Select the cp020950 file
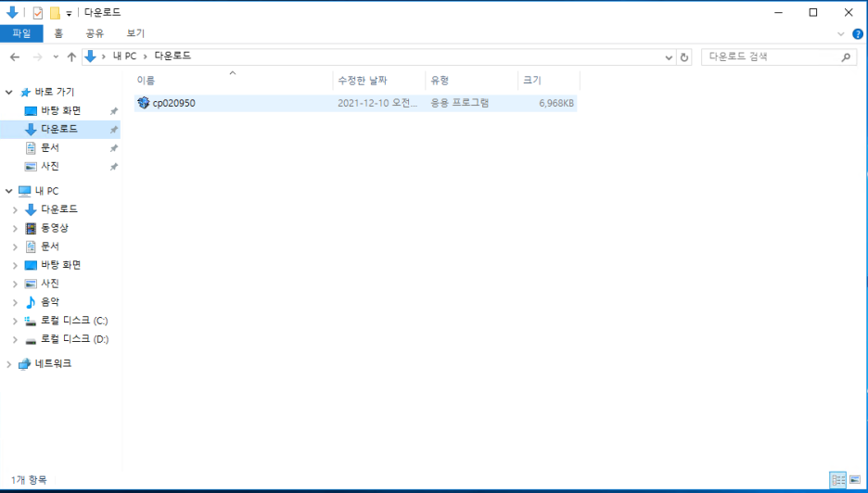Image resolution: width=868 pixels, height=493 pixels. click(355, 103)
